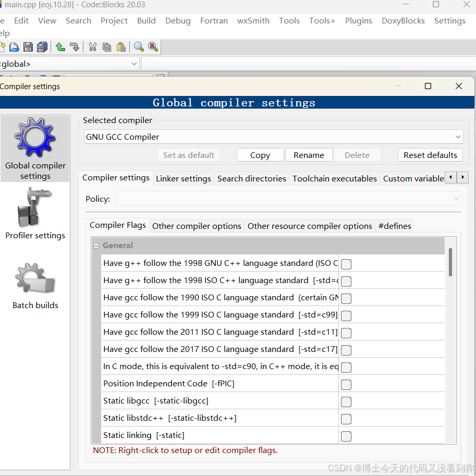Redo with the gray curved arrow icon
This screenshot has height=476, width=476.
75,47
